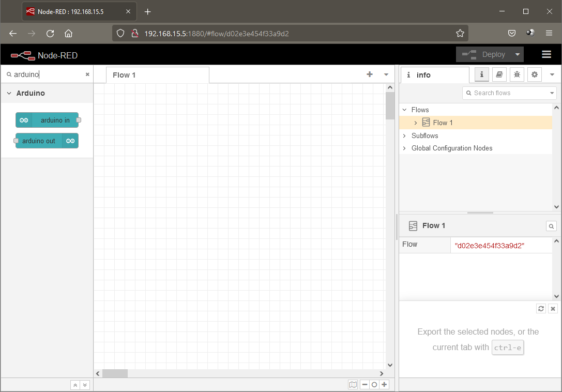The width and height of the screenshot is (562, 392).
Task: Open the Node-RED main hamburger menu
Action: [546, 54]
